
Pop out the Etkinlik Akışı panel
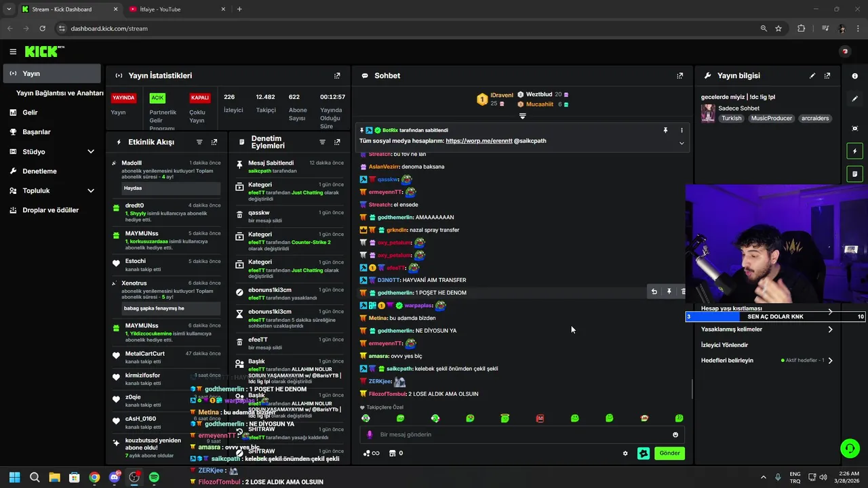tap(214, 142)
